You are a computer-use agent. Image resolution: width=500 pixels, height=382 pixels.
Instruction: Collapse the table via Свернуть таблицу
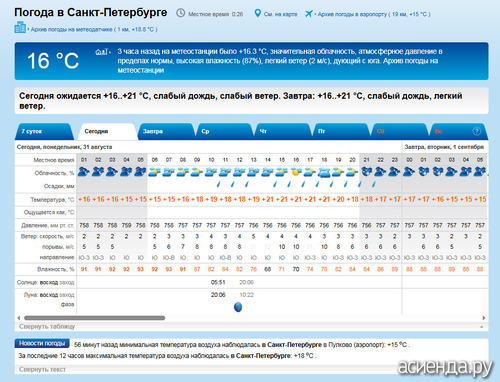pyautogui.click(x=47, y=326)
